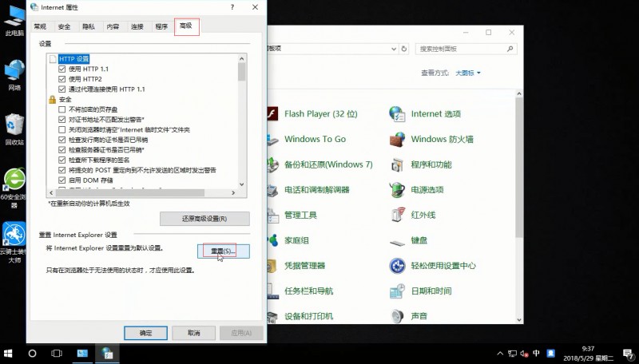This screenshot has height=364, width=639.
Task: Open 声音 speaker icon
Action: click(397, 315)
